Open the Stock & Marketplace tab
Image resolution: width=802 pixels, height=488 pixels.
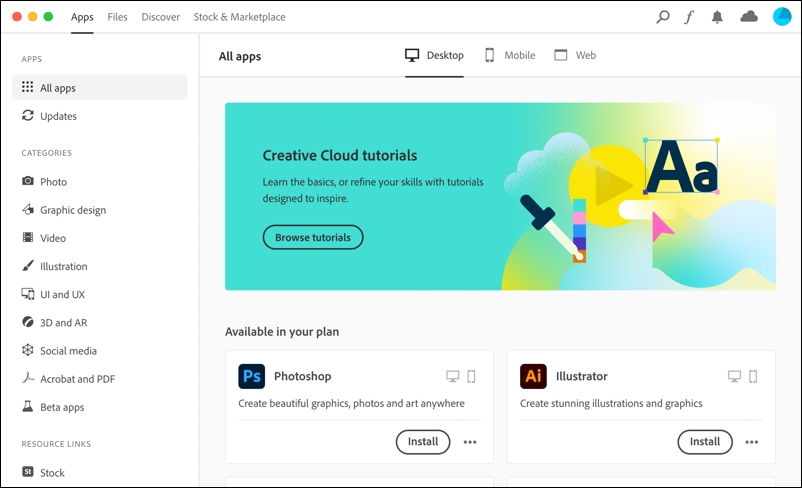[x=239, y=17]
